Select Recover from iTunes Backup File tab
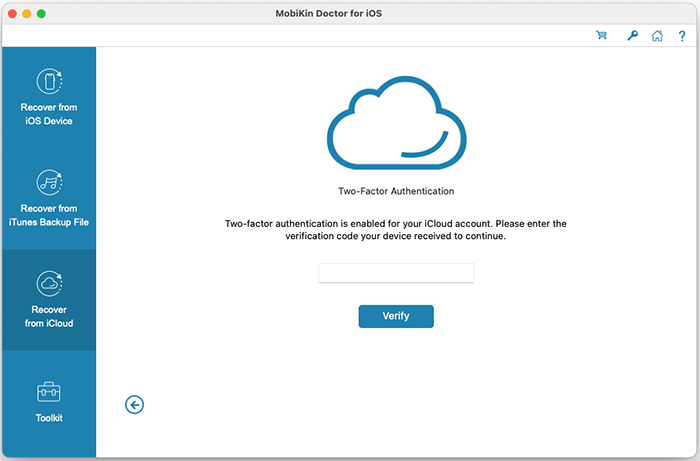 click(x=49, y=199)
